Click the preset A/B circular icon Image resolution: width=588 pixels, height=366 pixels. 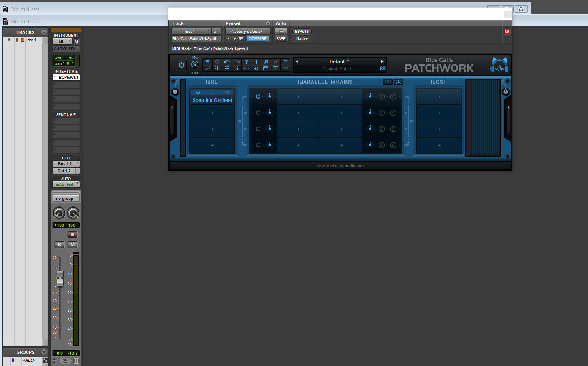[382, 68]
